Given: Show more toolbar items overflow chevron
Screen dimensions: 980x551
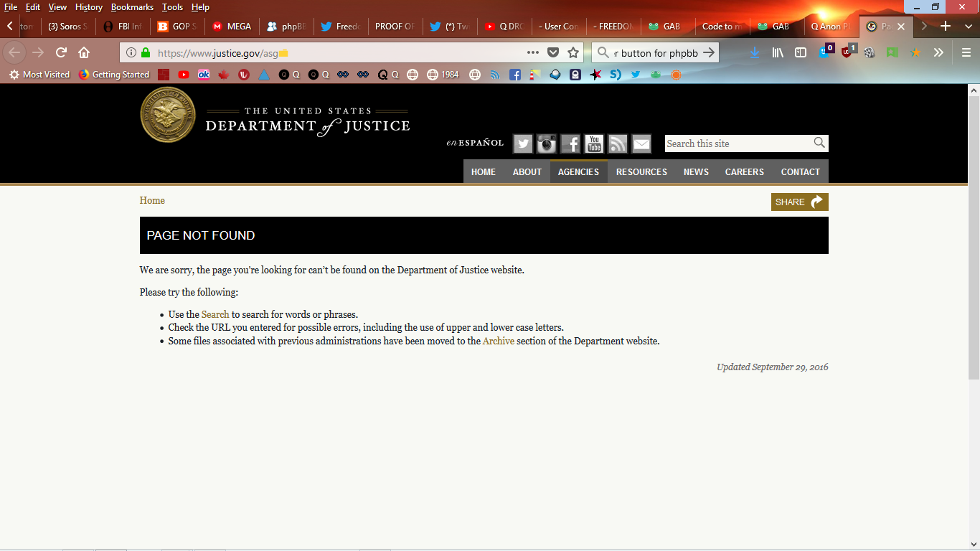Looking at the screenshot, I should [938, 52].
